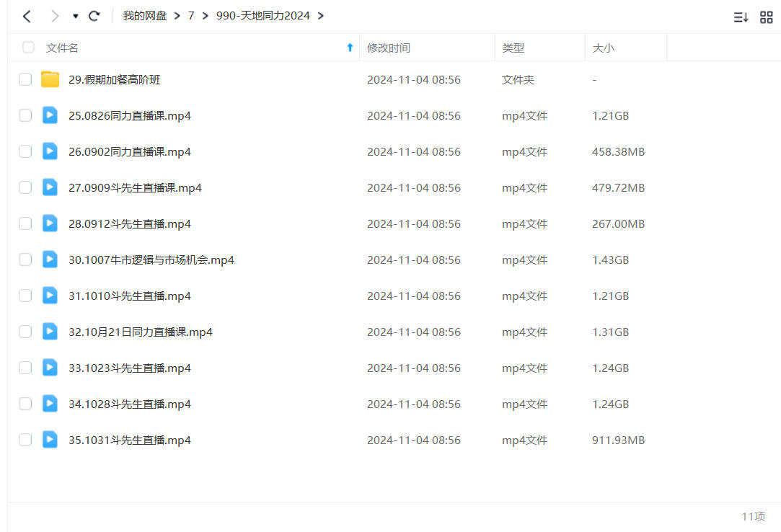This screenshot has height=532, width=781.
Task: Click video icon of 31.1010斗先生直播.mp4
Action: pyautogui.click(x=50, y=296)
